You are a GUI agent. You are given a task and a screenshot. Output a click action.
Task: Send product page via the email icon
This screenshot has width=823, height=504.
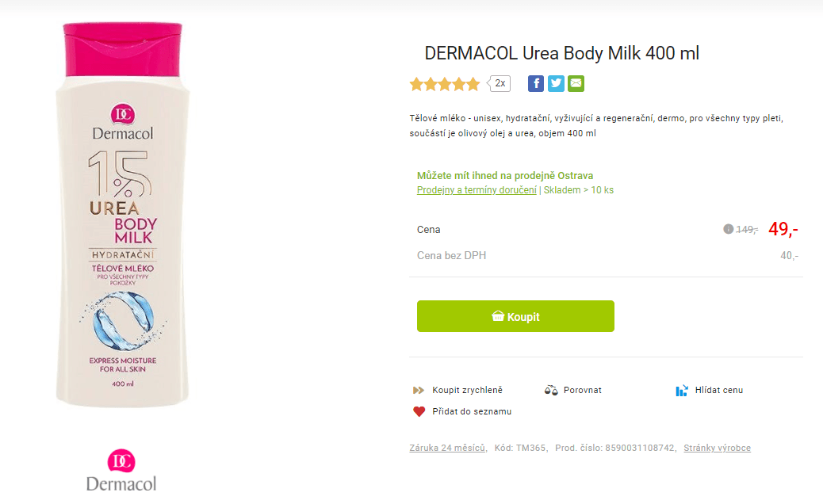coord(576,83)
